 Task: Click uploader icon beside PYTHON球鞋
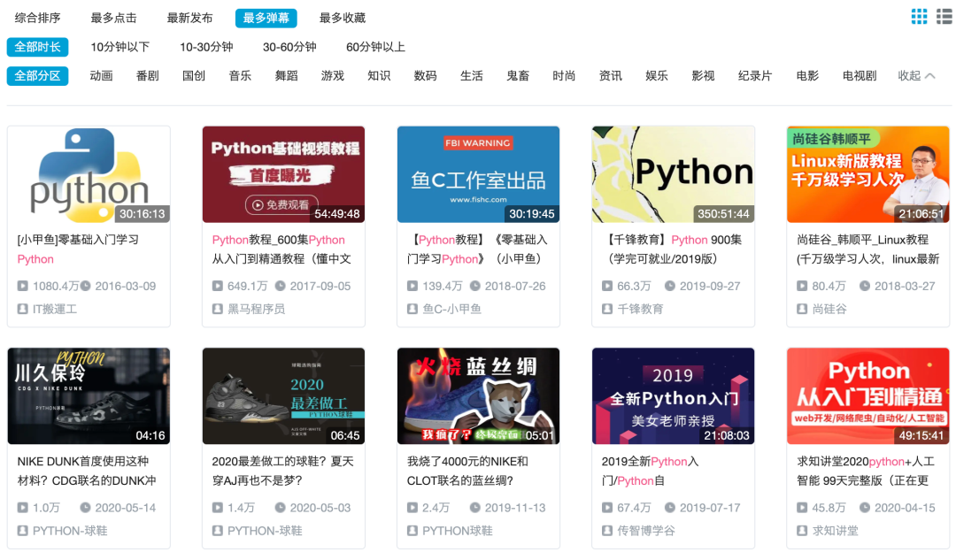(412, 531)
